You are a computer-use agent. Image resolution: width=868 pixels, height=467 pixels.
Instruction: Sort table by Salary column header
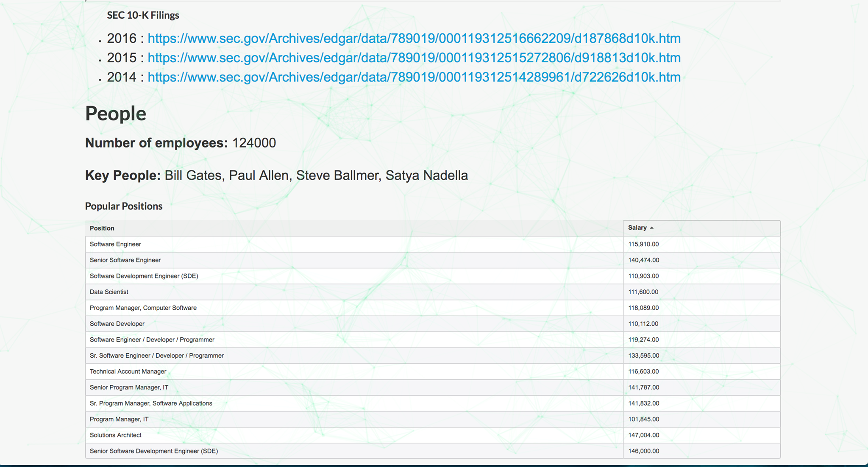[637, 228]
